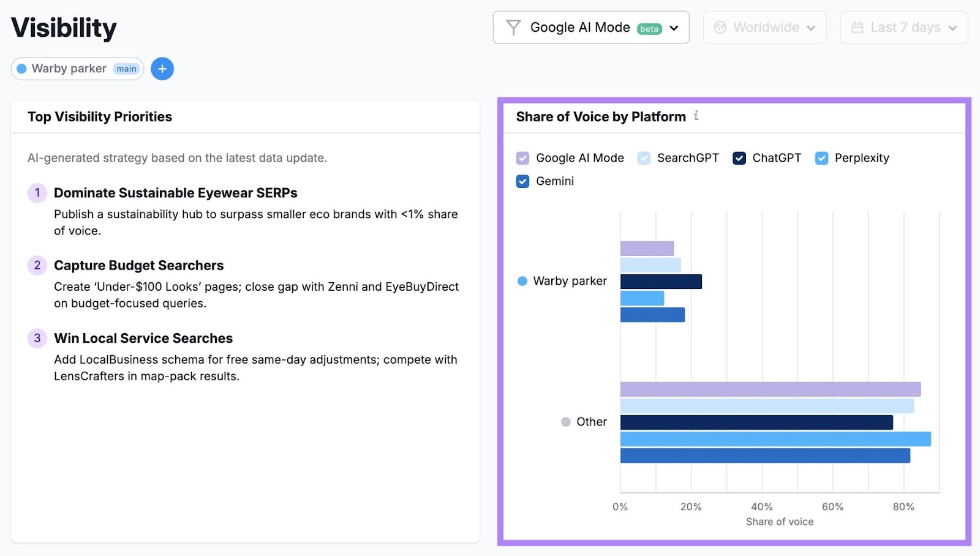
Task: Click the Top Visibility Priorities title
Action: coord(100,116)
